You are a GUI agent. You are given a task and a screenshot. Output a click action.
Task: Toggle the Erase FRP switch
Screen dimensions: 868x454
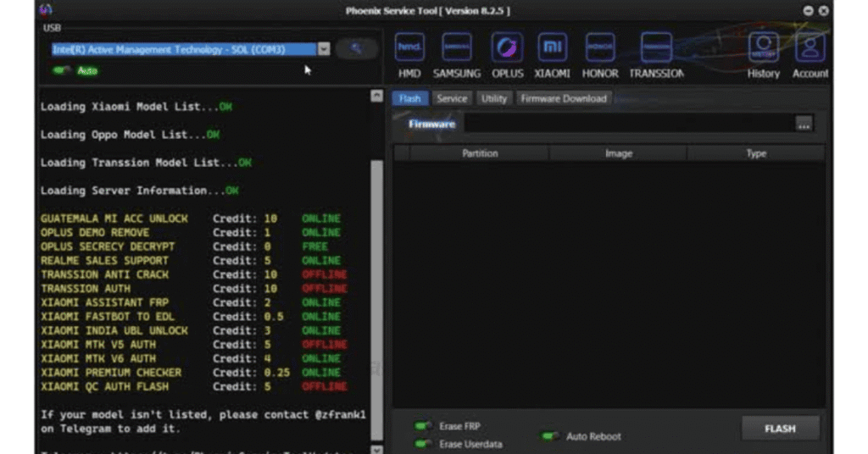pyautogui.click(x=423, y=426)
